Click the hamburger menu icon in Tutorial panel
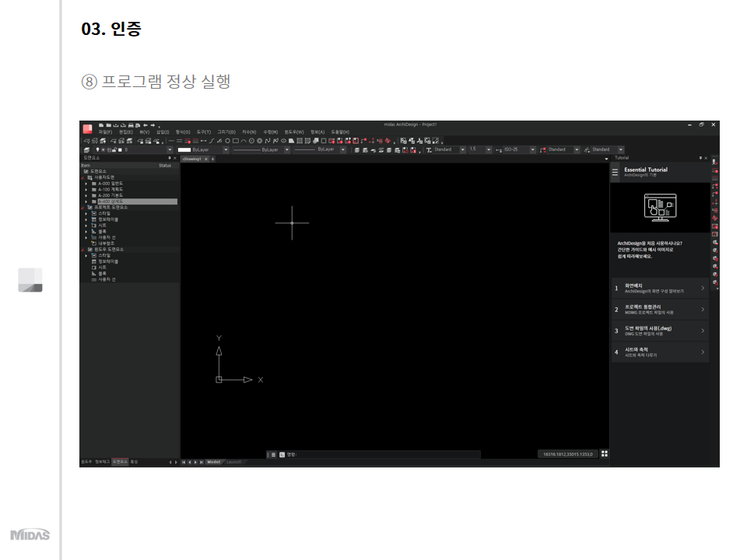747x560 pixels. point(615,172)
